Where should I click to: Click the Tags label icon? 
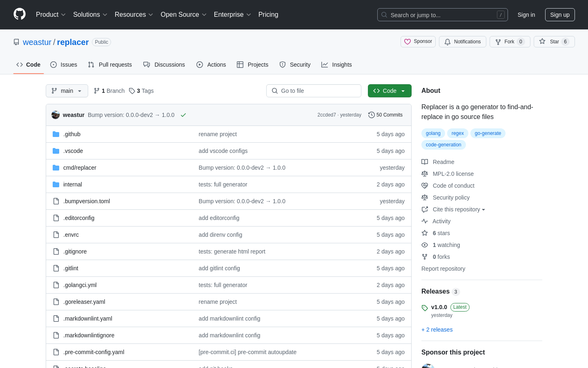[x=132, y=91]
